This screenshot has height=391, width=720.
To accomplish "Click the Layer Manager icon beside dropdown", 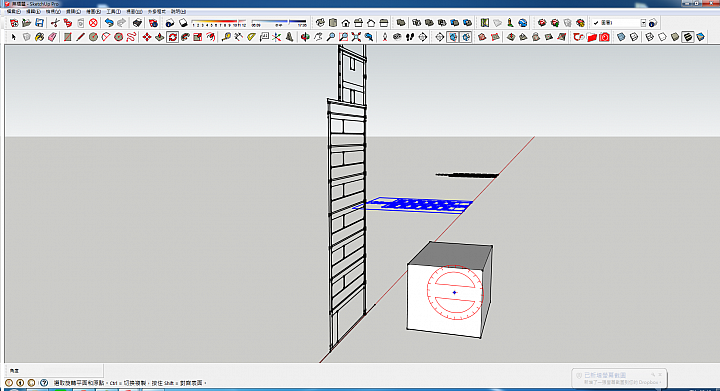I will (x=653, y=22).
